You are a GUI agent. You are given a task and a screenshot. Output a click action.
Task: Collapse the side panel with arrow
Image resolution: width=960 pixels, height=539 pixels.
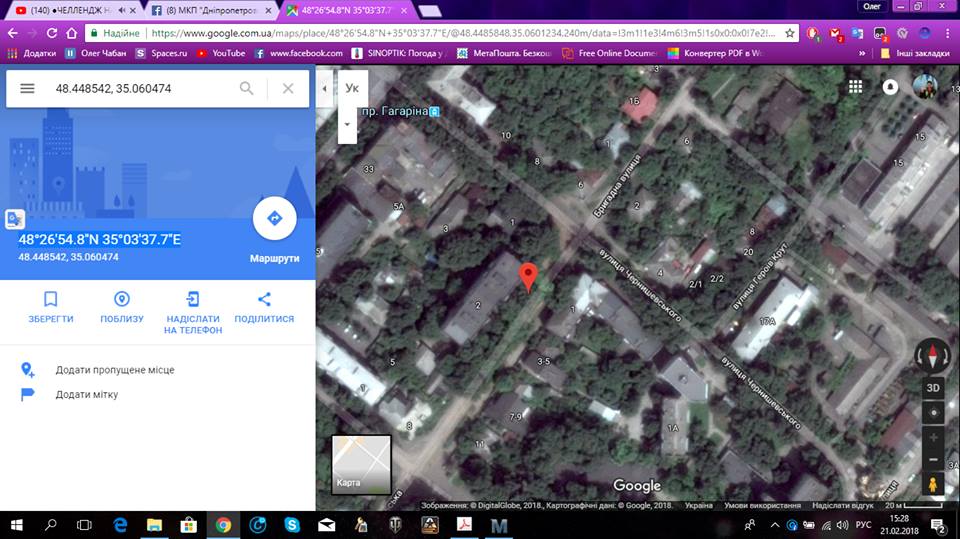click(324, 89)
